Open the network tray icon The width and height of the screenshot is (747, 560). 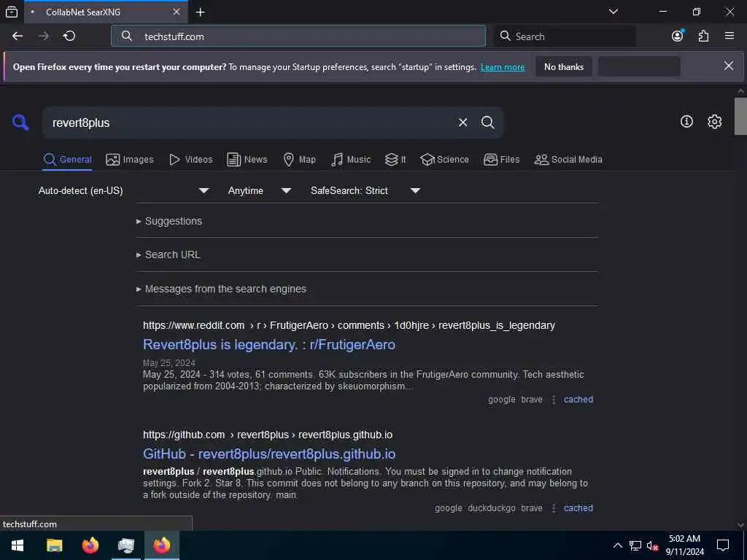pyautogui.click(x=635, y=545)
